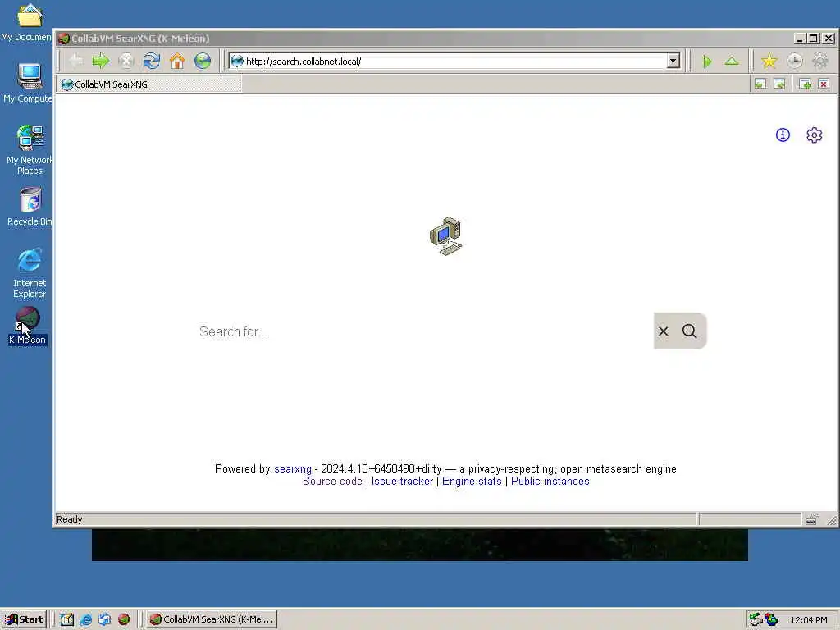Click the second system tray icon near the clock

click(x=771, y=619)
